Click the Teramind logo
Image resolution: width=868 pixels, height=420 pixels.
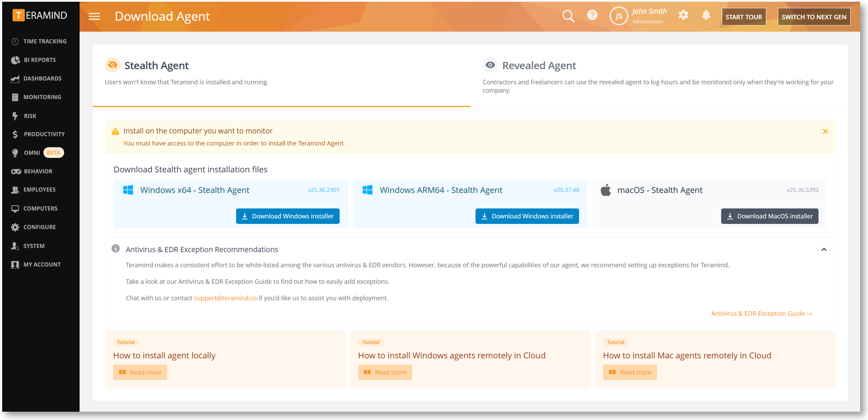40,15
